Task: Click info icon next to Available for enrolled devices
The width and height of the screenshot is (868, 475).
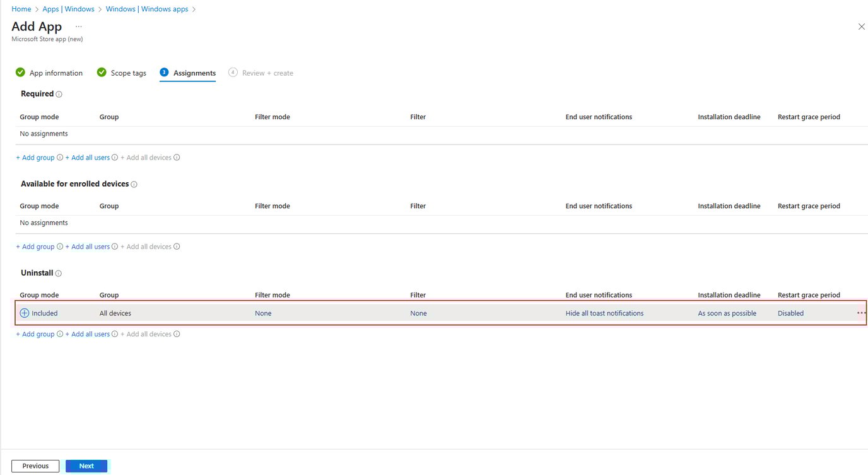Action: [x=134, y=185]
